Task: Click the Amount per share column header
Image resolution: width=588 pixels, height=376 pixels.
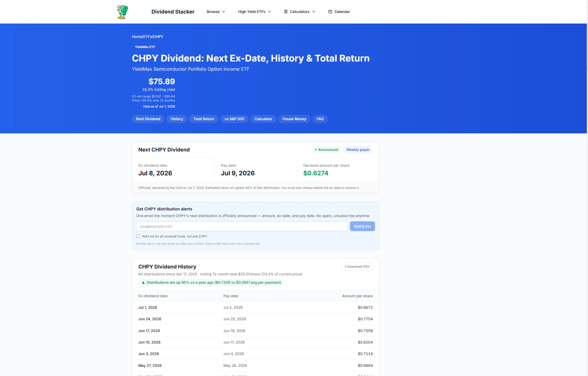Action: (357, 296)
